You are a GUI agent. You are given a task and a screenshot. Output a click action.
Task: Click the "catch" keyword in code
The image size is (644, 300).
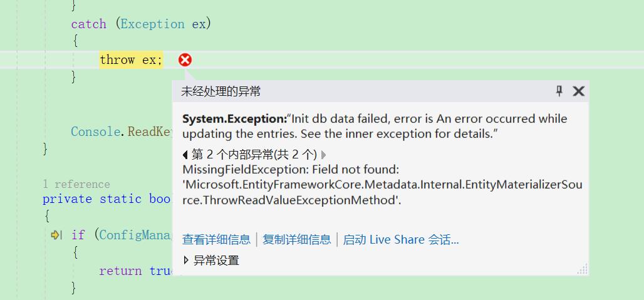click(x=88, y=24)
